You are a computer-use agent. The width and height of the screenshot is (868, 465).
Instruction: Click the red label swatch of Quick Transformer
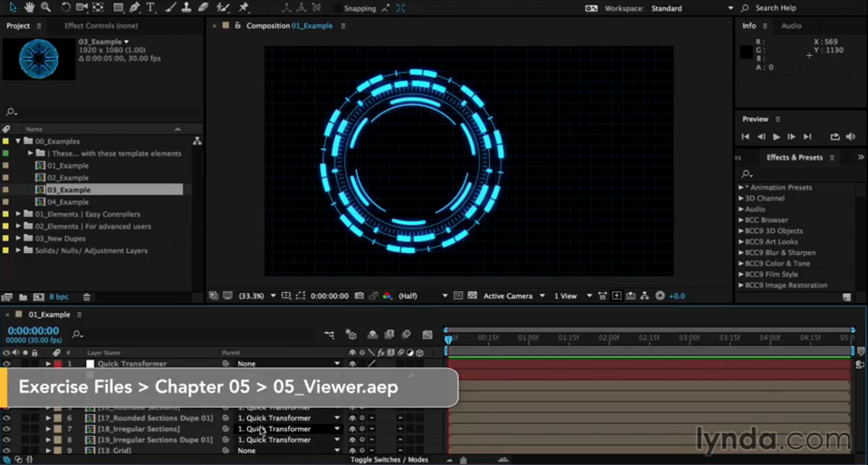58,364
